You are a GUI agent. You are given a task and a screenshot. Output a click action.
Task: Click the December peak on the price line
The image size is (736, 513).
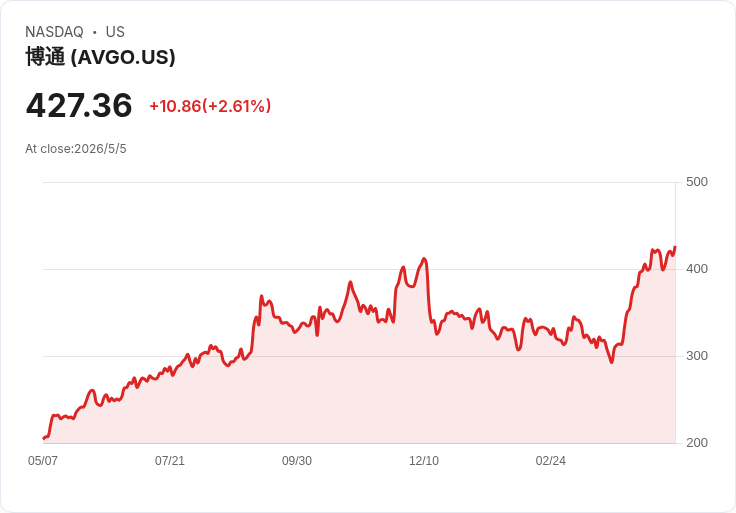click(x=424, y=259)
